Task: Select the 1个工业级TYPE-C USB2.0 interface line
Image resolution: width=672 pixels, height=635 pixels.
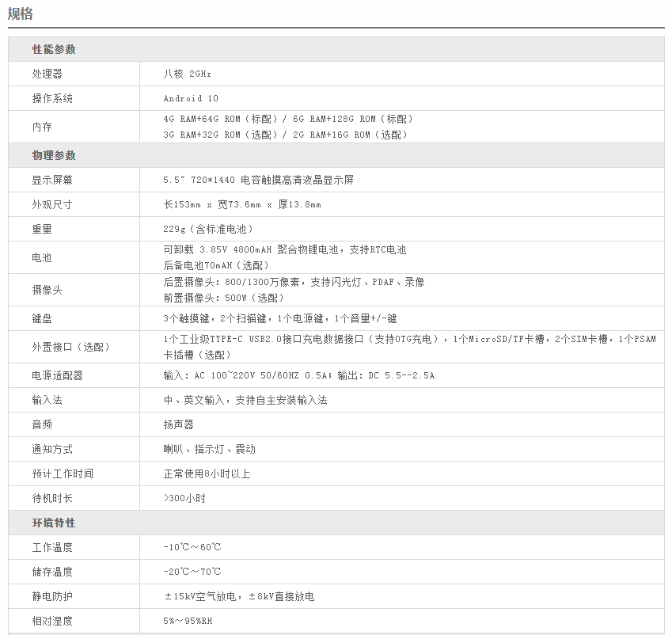Action: point(410,339)
